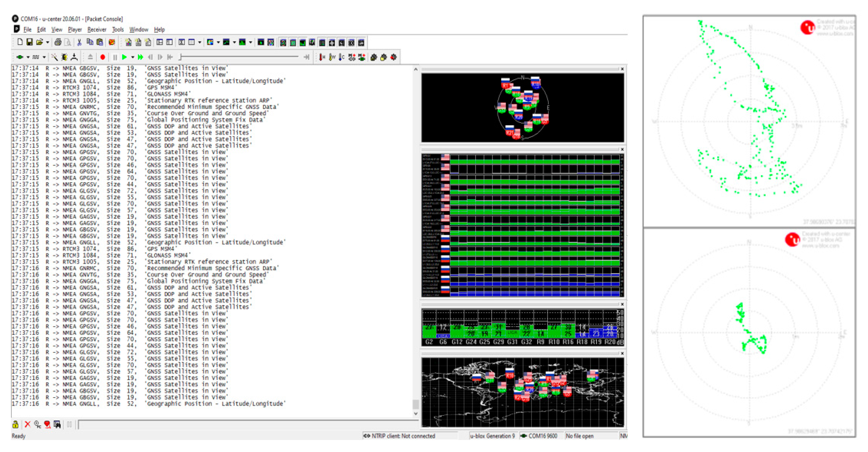The height and width of the screenshot is (452, 868).
Task: Open dropdown arrow next to Open folder icon
Action: (47, 43)
